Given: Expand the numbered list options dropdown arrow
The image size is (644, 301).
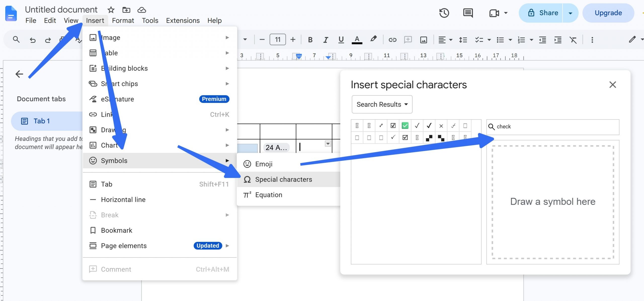Looking at the screenshot, I should tap(531, 40).
